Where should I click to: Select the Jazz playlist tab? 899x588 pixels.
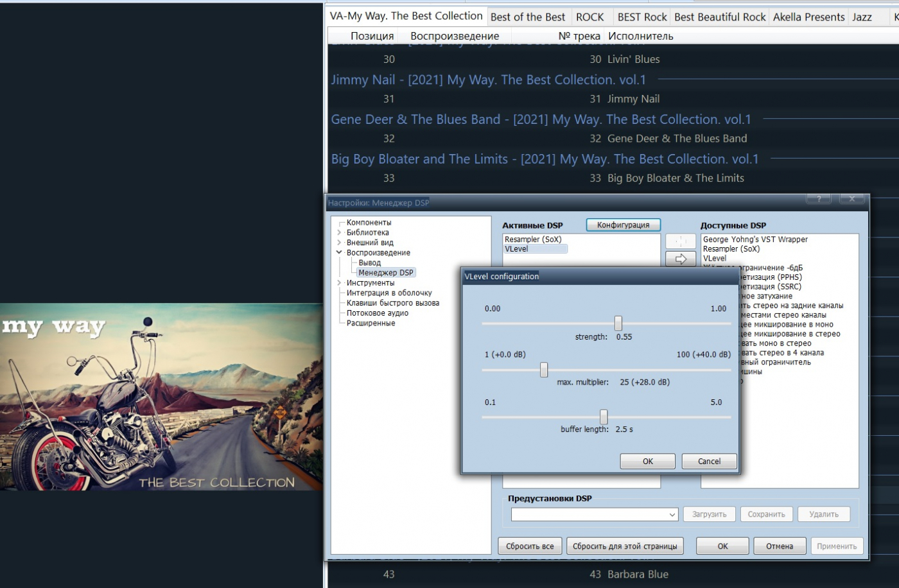coord(862,17)
